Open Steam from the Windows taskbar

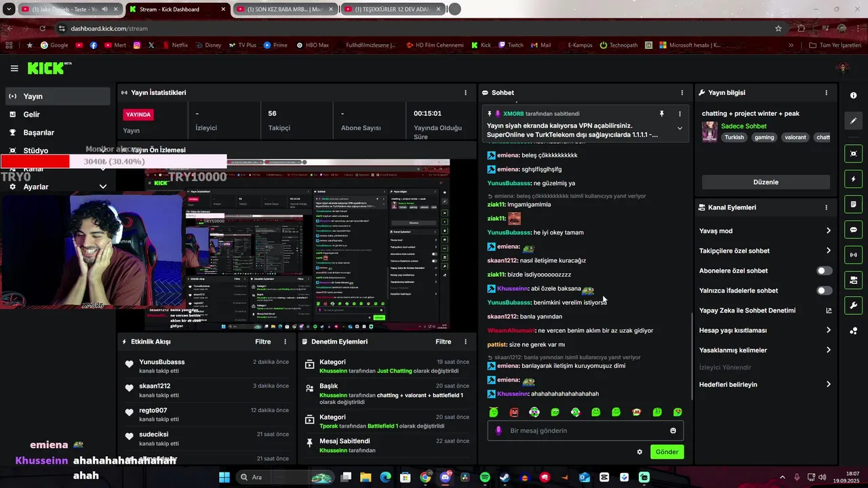[x=505, y=477]
